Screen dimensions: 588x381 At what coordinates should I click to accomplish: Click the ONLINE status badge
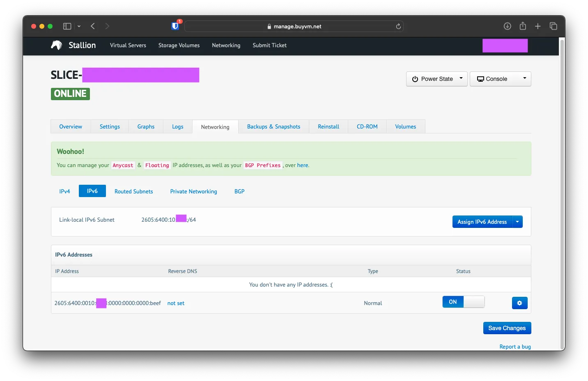[70, 94]
